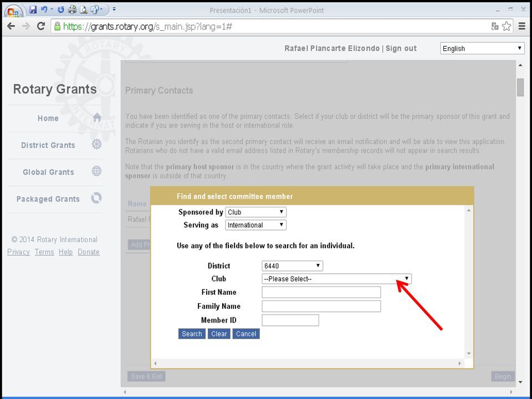Click the Undo arrow icon
Image resolution: width=532 pixels, height=399 pixels.
pos(44,9)
